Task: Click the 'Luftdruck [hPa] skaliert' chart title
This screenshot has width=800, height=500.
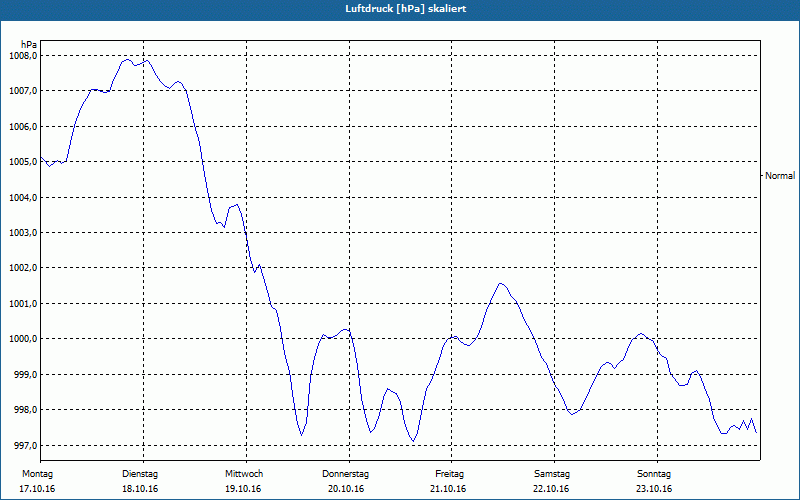Action: (x=406, y=9)
